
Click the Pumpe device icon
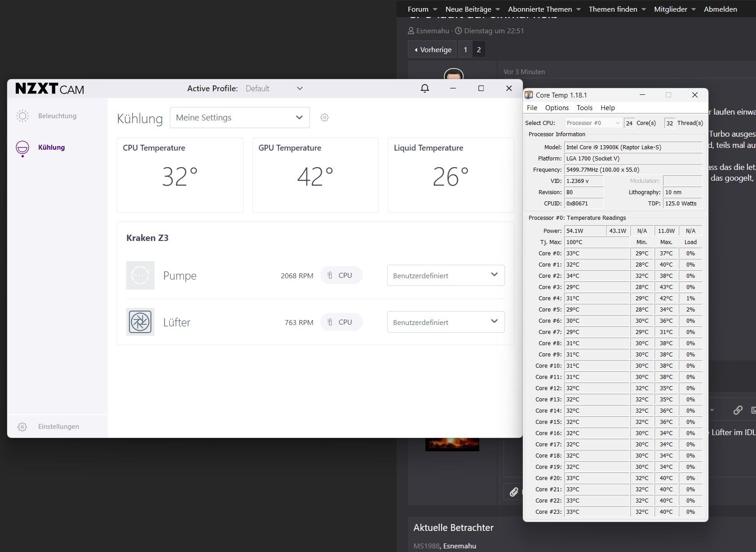(140, 275)
